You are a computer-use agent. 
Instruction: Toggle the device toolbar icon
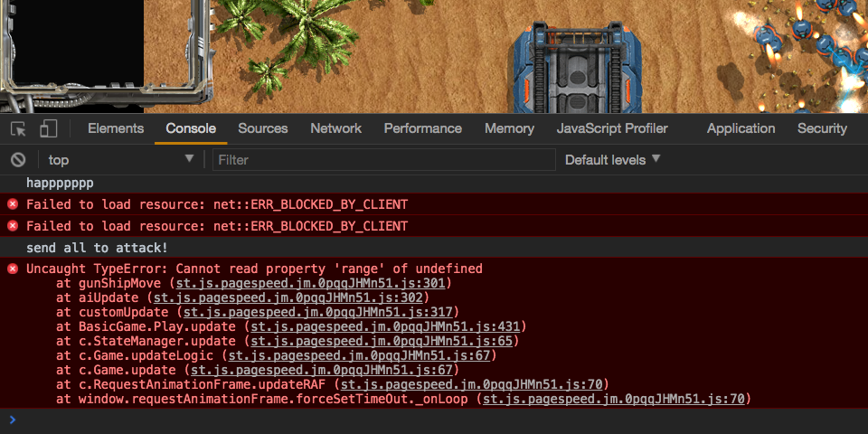tap(49, 129)
